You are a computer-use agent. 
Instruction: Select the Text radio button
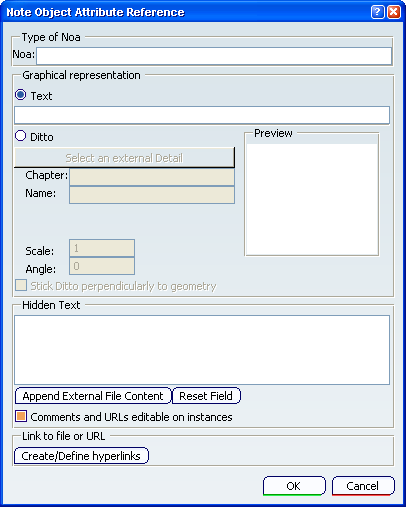coord(21,95)
